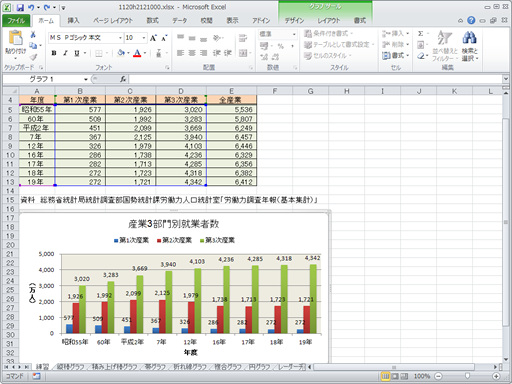Toggle Bold formatting
Image resolution: width=512 pixels, height=384 pixels.
(54, 53)
